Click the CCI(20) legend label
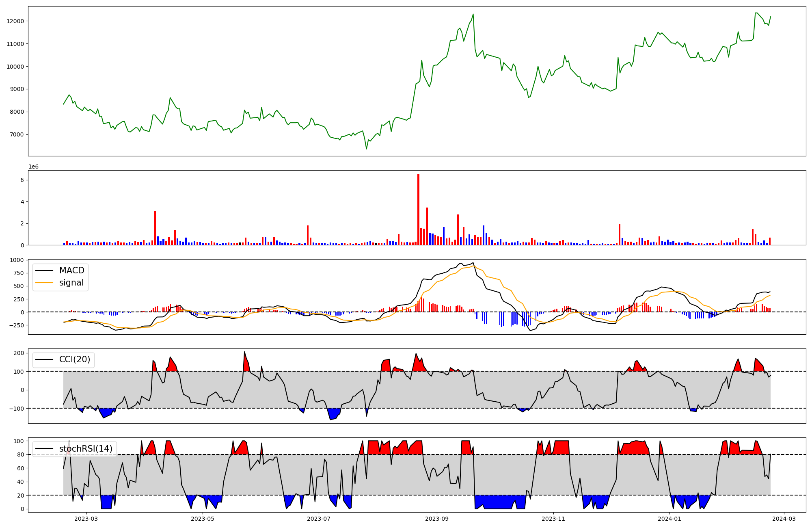 click(x=75, y=359)
